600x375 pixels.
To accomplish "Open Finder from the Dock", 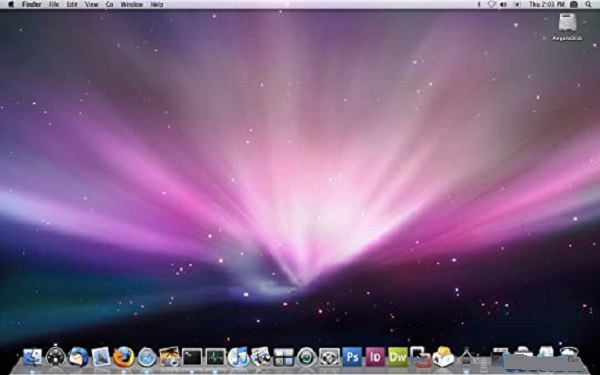I will [32, 357].
